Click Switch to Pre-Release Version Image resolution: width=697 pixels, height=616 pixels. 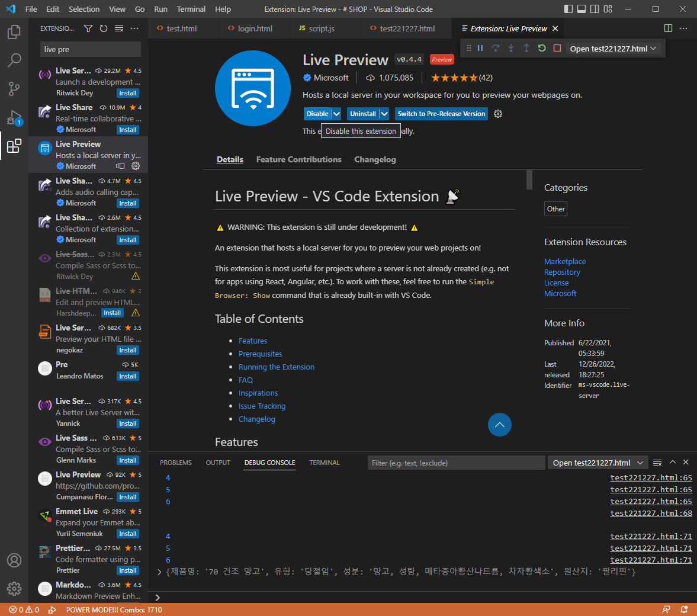click(x=441, y=114)
